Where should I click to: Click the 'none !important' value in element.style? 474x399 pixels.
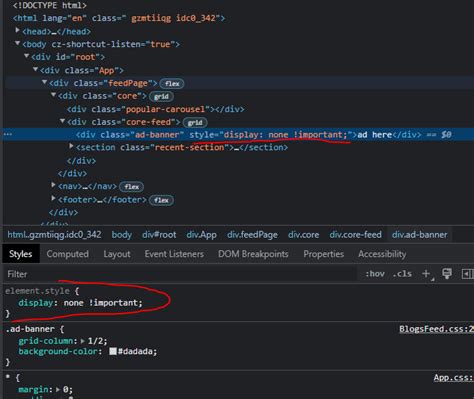point(101,303)
